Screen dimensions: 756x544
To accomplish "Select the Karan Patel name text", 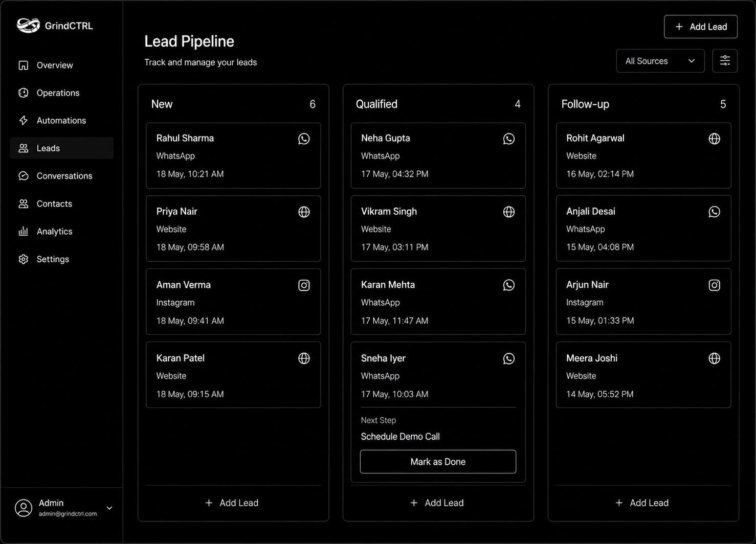I will tap(181, 358).
